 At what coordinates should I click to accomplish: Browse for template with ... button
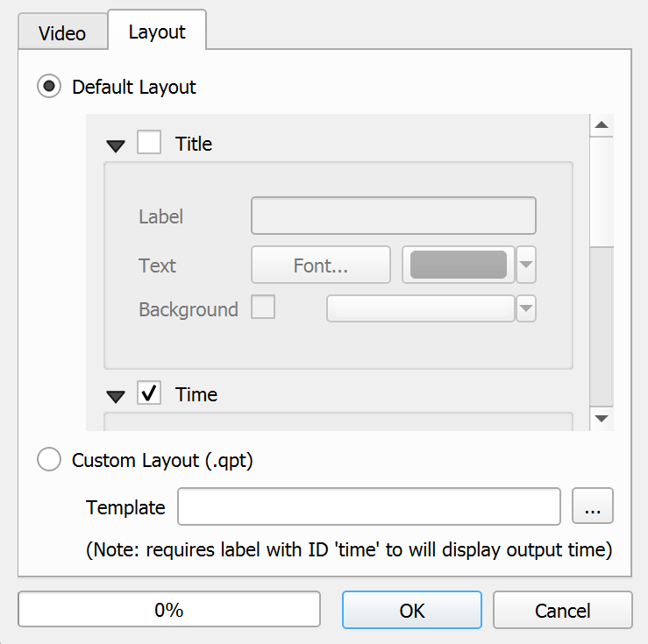[593, 506]
